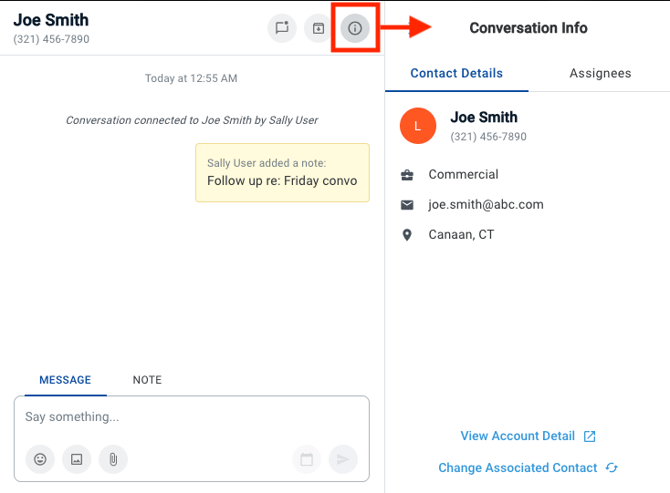Click the orange contact avatar
The image size is (670, 493).
coord(417,126)
